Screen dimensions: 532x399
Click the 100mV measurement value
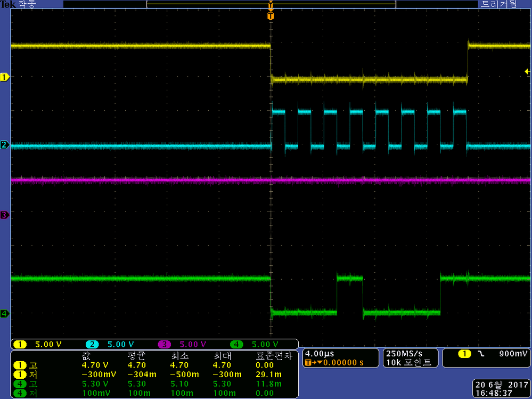(x=95, y=393)
